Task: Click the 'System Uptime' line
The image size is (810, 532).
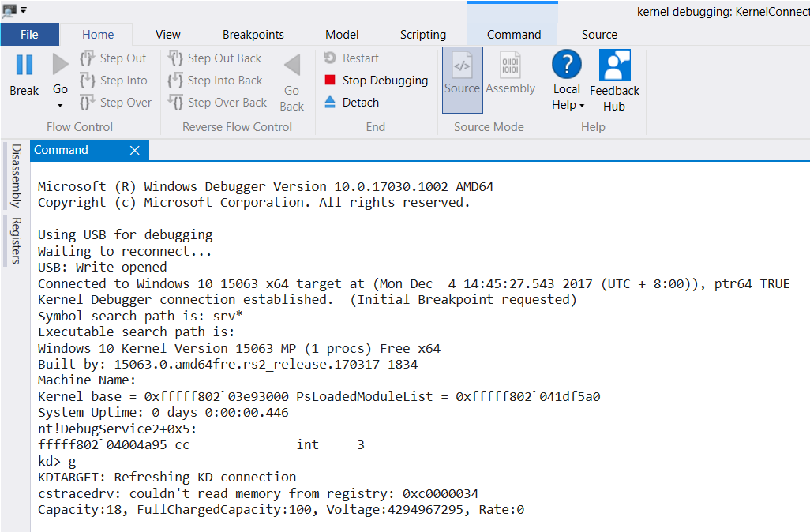Action: pyautogui.click(x=163, y=412)
